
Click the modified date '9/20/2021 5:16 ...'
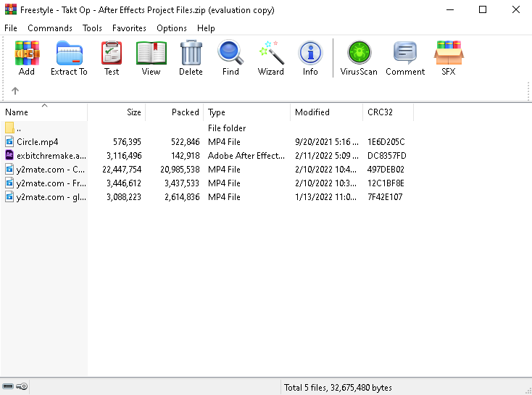tap(326, 142)
